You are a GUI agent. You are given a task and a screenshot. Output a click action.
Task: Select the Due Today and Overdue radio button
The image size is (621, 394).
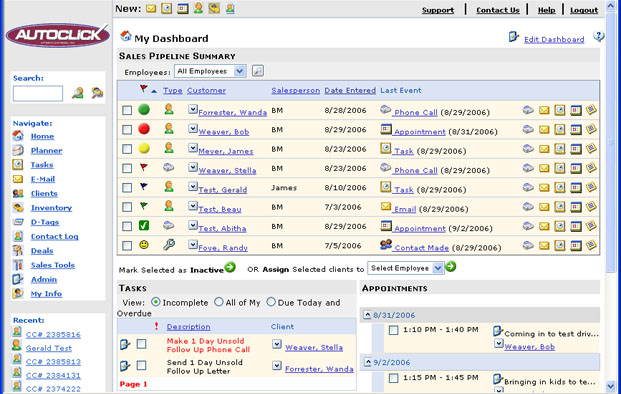tap(271, 302)
